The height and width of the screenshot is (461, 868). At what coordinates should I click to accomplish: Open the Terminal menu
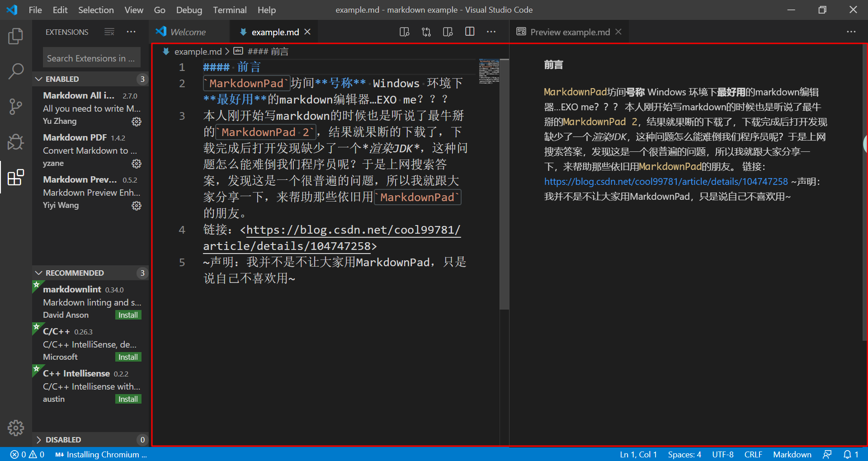tap(230, 10)
